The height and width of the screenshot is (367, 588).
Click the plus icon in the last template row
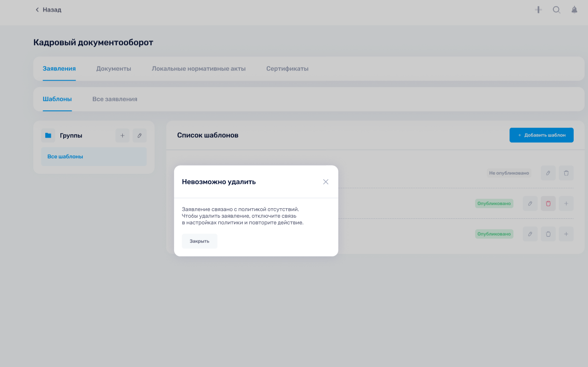[566, 234]
